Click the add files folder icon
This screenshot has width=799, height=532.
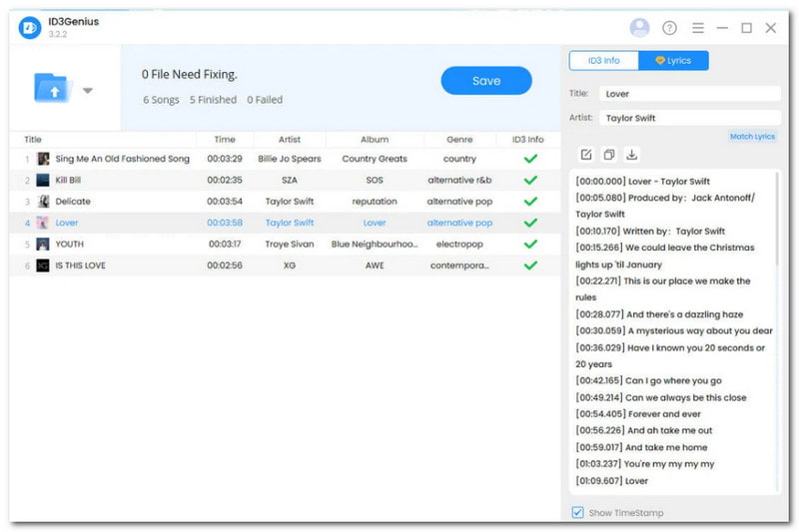[x=52, y=88]
